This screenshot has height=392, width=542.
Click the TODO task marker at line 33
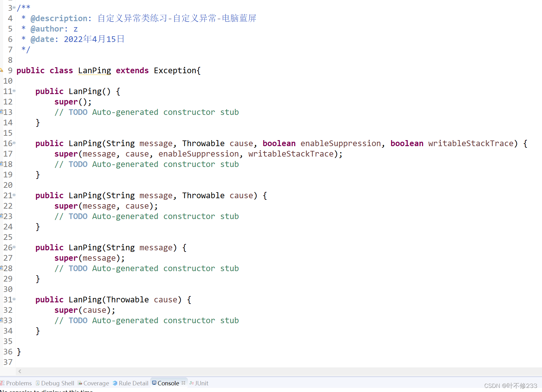[x=1, y=320]
